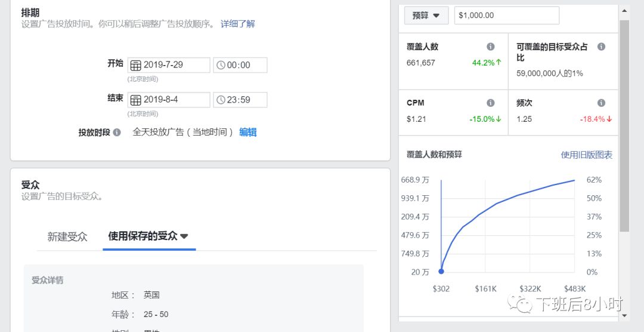Click the $483K axis label
The width and height of the screenshot is (644, 332).
pos(575,289)
